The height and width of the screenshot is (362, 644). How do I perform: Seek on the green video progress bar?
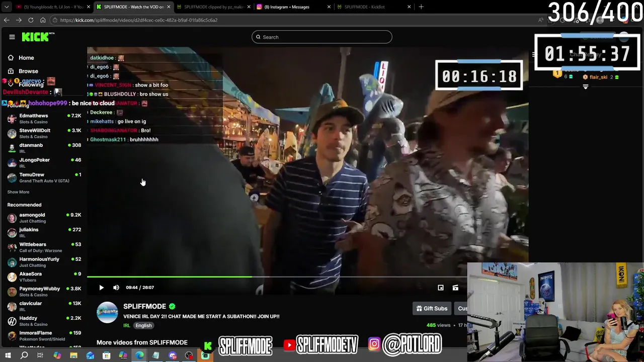tap(277, 277)
